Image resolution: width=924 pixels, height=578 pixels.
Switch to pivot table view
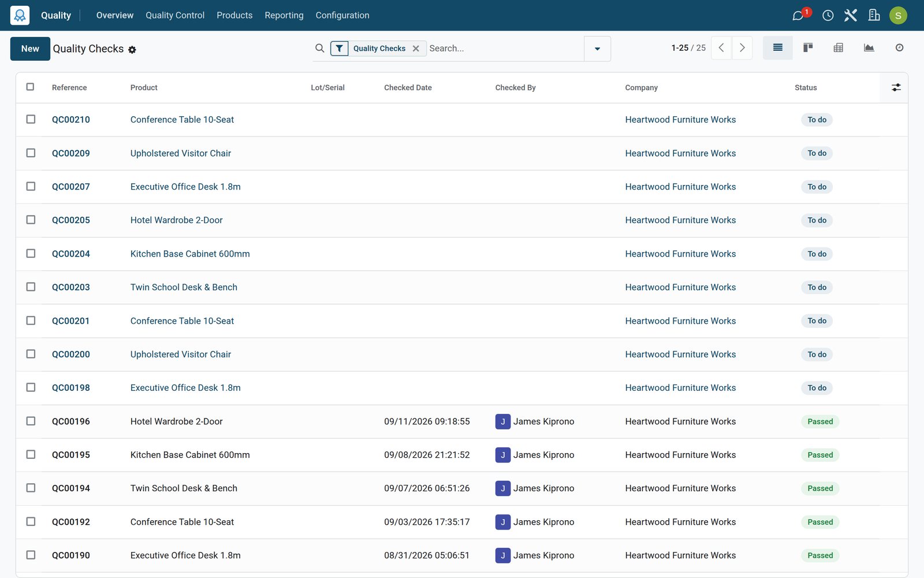tap(838, 48)
